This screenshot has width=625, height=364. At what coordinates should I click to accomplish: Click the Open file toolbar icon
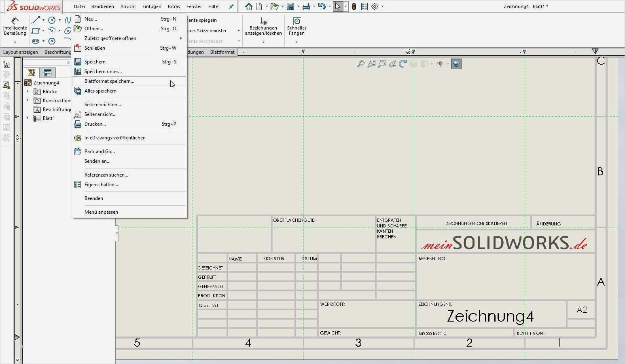coord(275,6)
